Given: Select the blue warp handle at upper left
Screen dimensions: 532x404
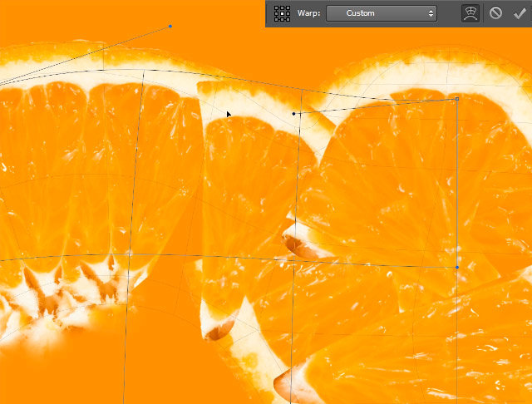Looking at the screenshot, I should (170, 26).
